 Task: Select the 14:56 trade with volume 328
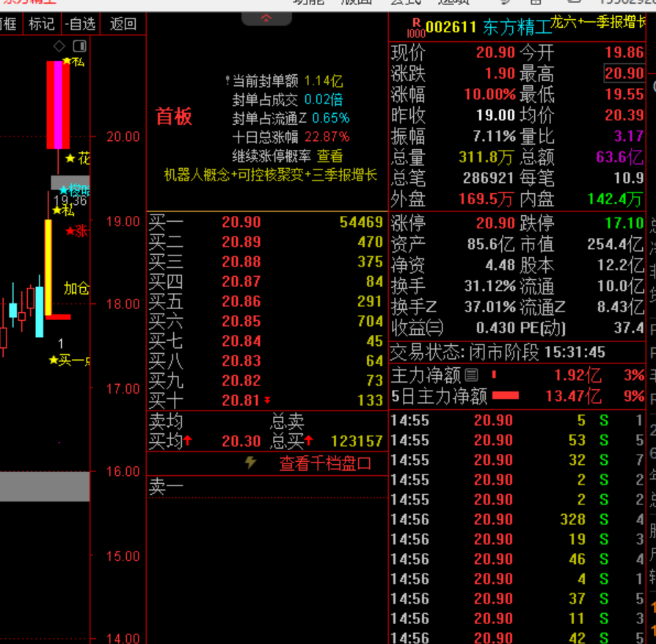(517, 520)
